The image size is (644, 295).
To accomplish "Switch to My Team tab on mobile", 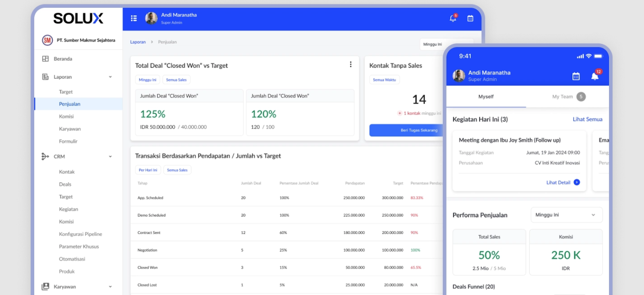I will pyautogui.click(x=568, y=97).
